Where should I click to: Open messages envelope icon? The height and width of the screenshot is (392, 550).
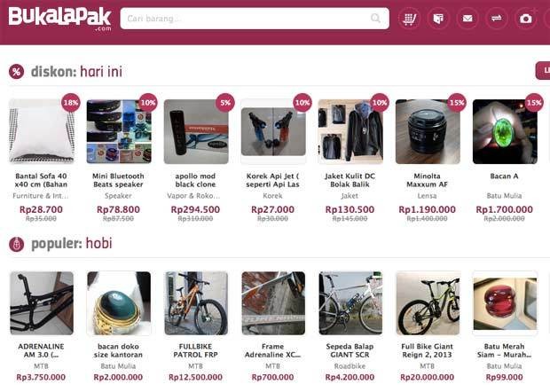467,19
